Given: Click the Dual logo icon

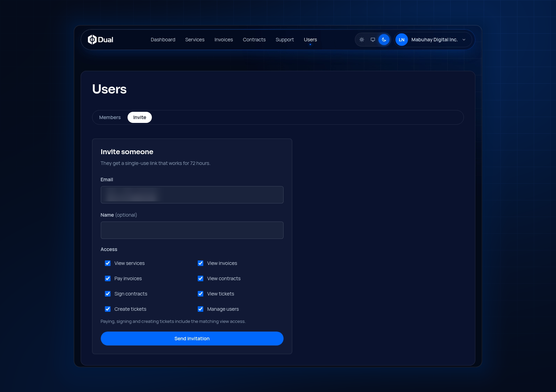Looking at the screenshot, I should tap(92, 40).
